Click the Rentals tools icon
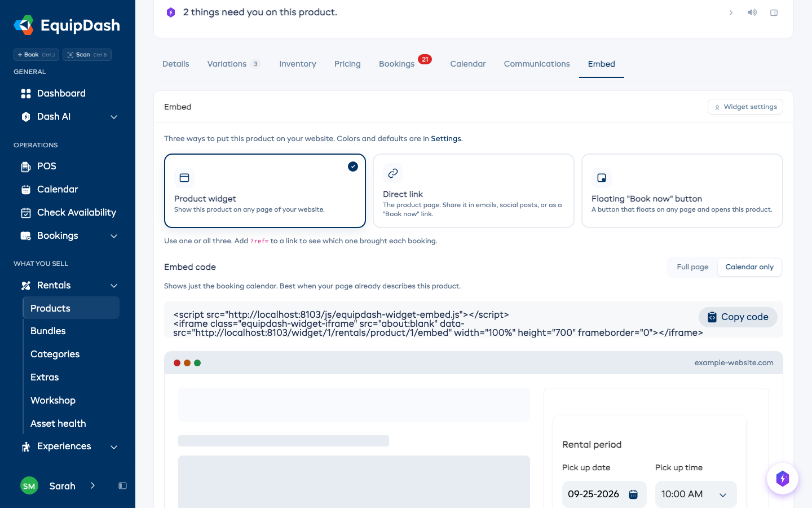 [x=26, y=286]
